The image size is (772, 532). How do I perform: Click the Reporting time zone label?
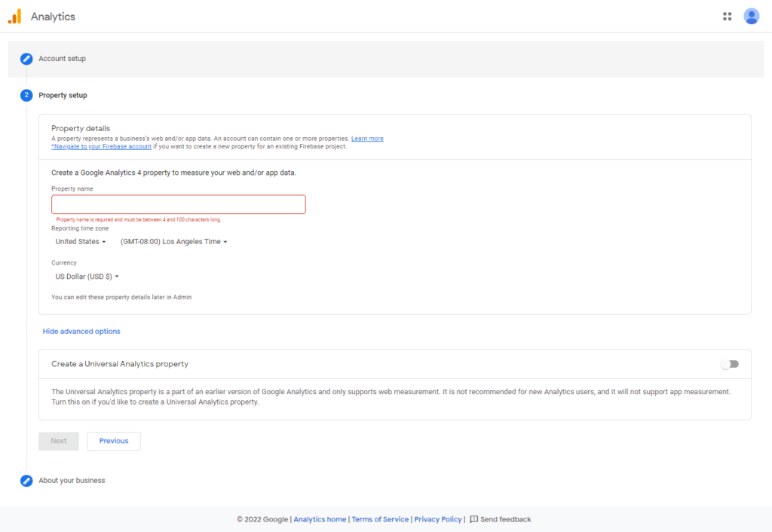[x=80, y=228]
